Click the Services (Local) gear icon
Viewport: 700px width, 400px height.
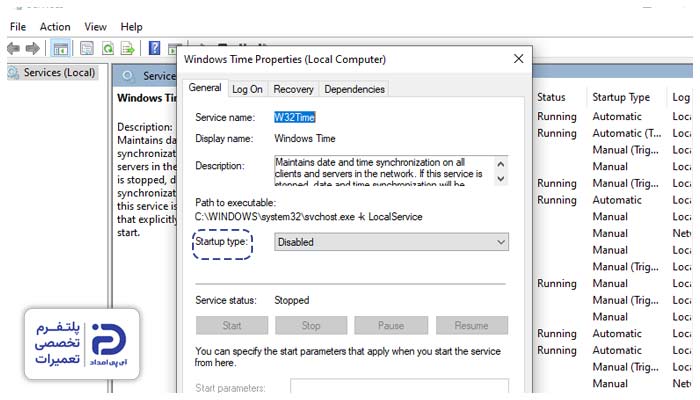[x=13, y=73]
